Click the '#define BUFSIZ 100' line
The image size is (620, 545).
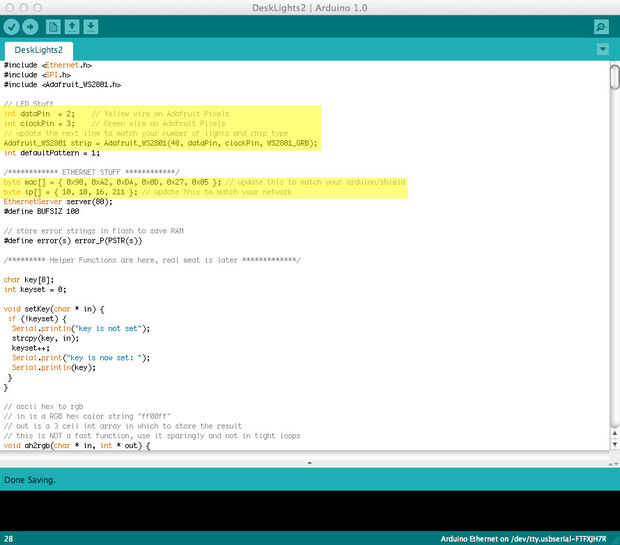[42, 212]
